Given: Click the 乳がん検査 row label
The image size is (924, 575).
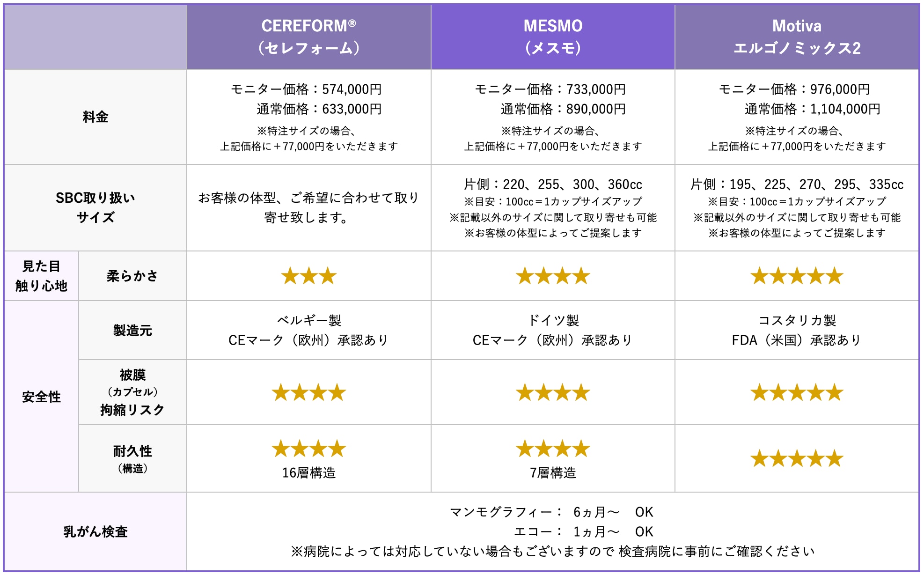Looking at the screenshot, I should (x=95, y=532).
